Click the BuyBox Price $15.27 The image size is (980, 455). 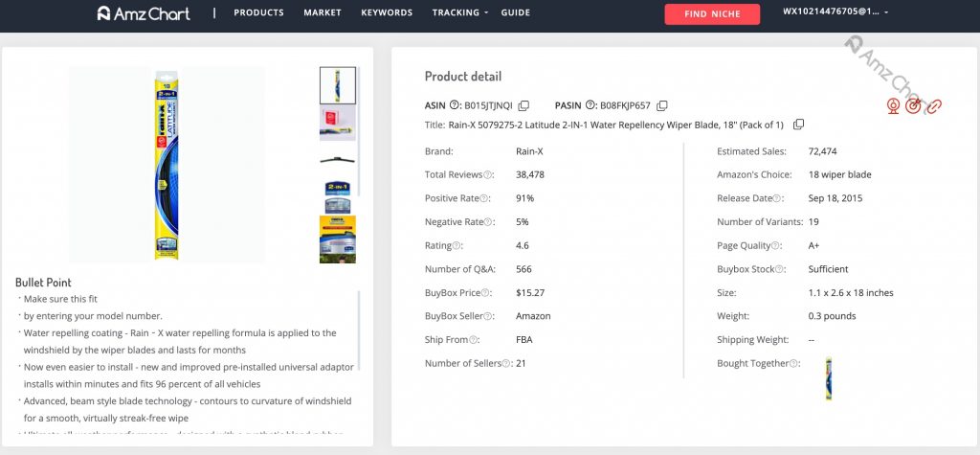(530, 293)
